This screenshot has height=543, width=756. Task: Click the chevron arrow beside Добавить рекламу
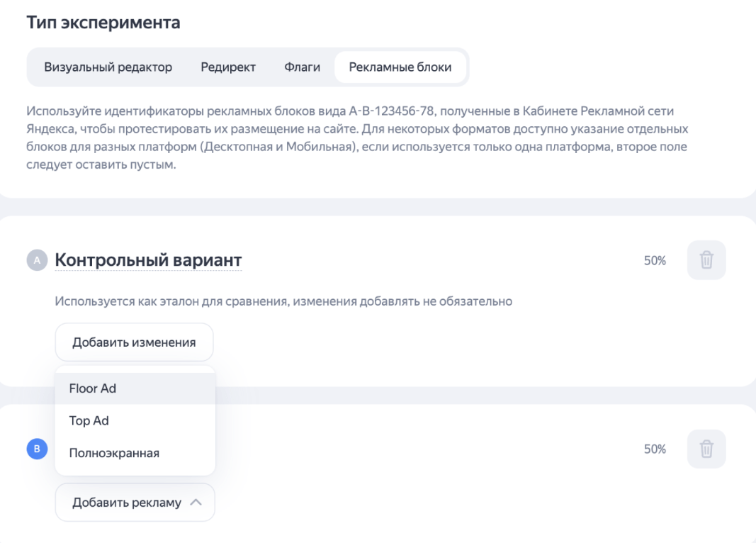click(196, 503)
